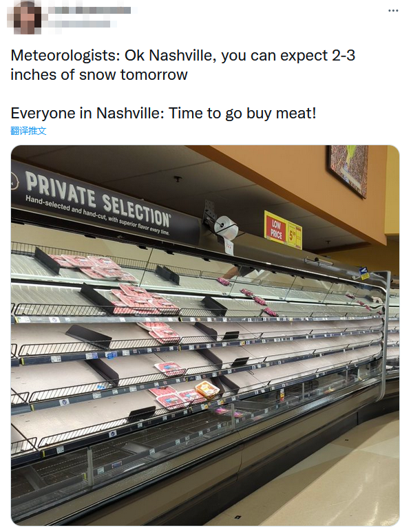This screenshot has width=411, height=532.
Task: Click the Meteorologists line of tweet text
Action: click(x=183, y=55)
